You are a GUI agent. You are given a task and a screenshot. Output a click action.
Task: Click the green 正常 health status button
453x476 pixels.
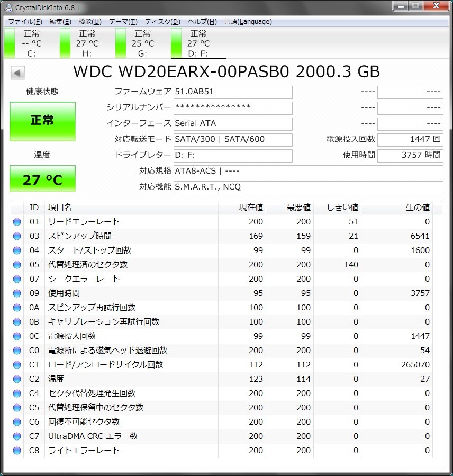(x=42, y=121)
